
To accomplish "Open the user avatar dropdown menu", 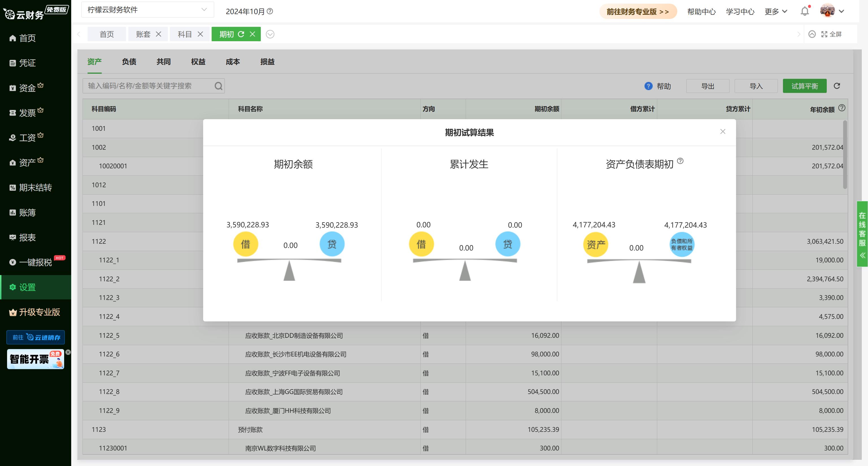I will [x=832, y=11].
